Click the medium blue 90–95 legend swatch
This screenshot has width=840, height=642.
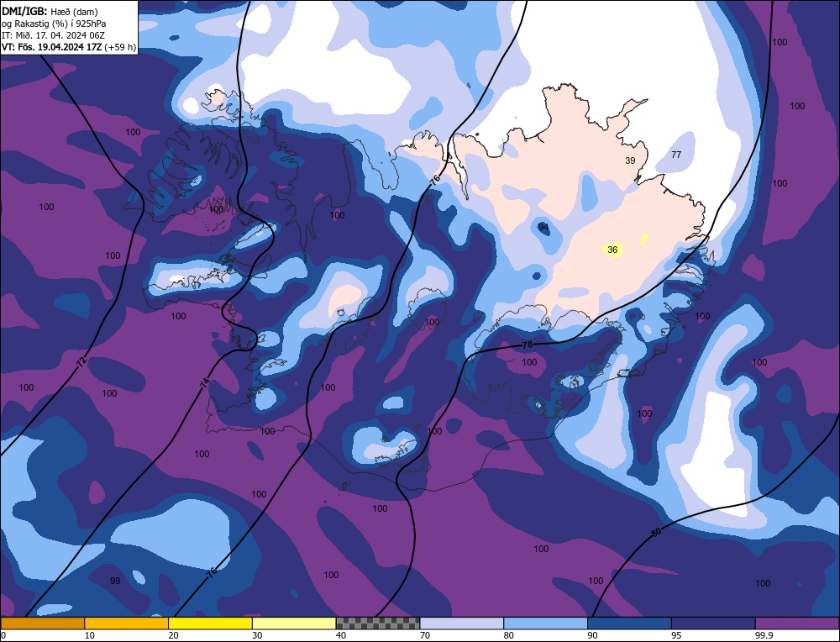tap(629, 623)
